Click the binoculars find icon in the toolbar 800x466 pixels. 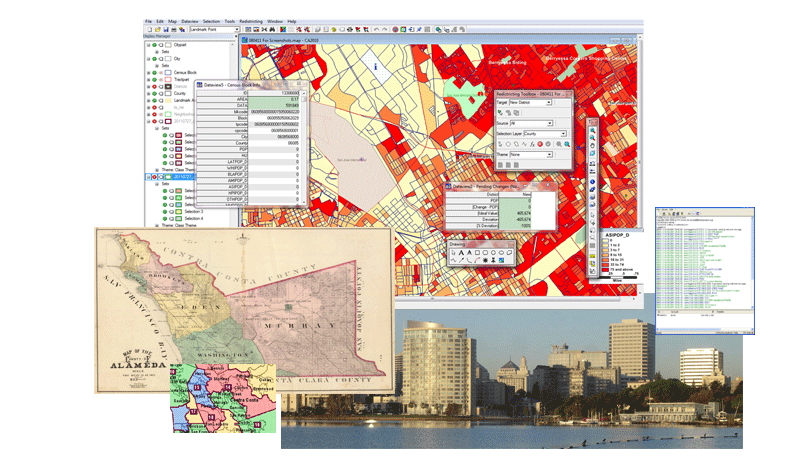point(180,31)
